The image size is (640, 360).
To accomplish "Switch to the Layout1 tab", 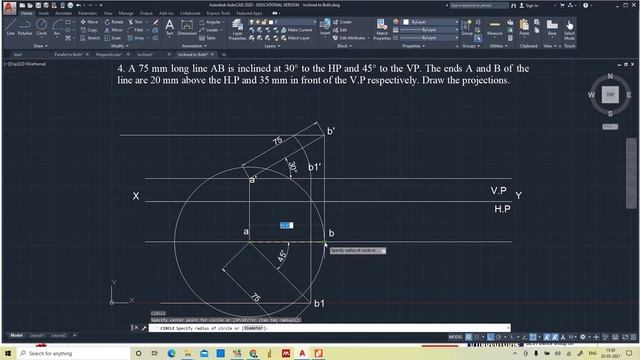I will [36, 336].
